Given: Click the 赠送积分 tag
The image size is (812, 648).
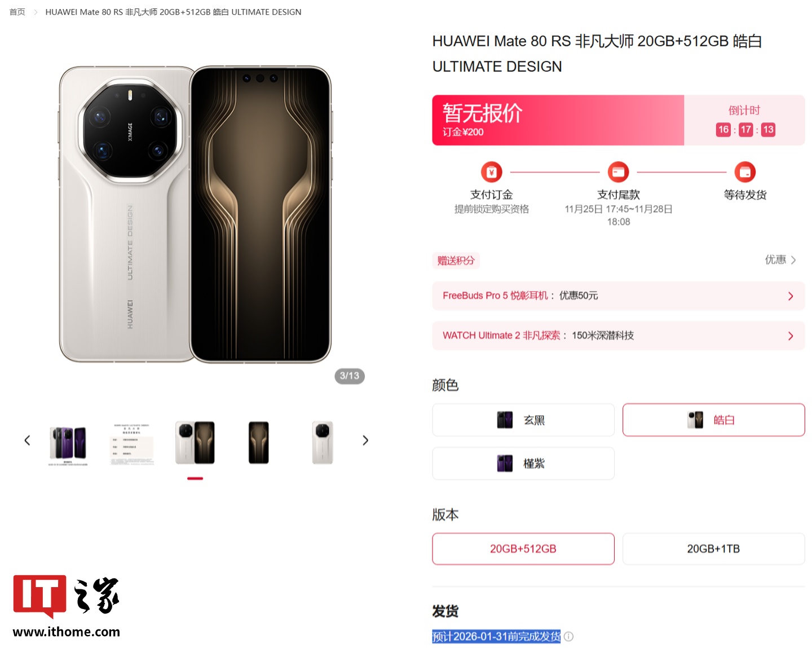Looking at the screenshot, I should (x=456, y=261).
